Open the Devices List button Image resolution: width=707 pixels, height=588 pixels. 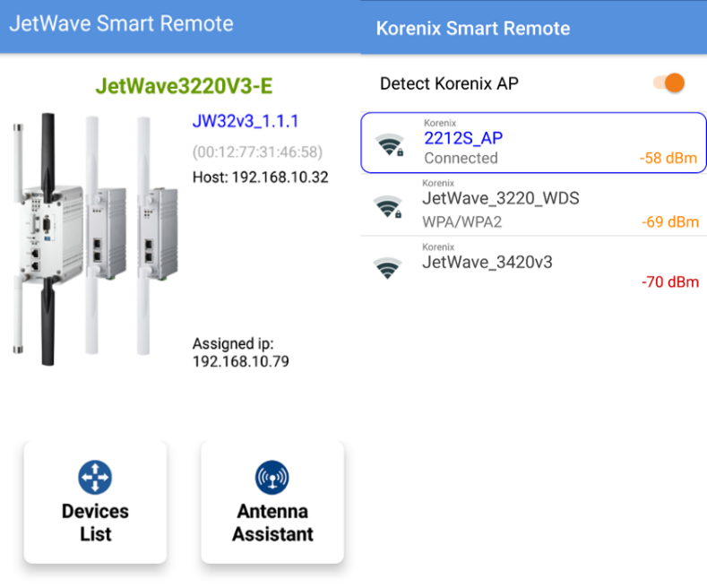click(x=95, y=502)
